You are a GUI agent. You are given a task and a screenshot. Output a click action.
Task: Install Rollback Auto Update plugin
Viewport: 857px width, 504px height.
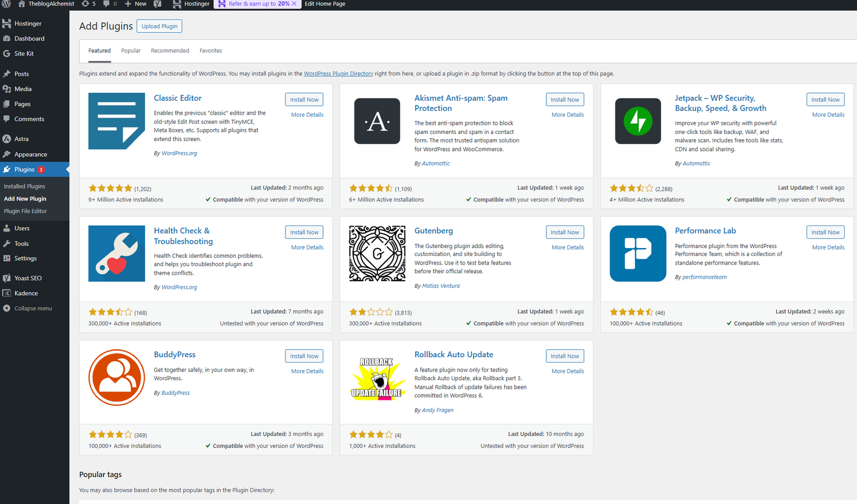click(565, 356)
